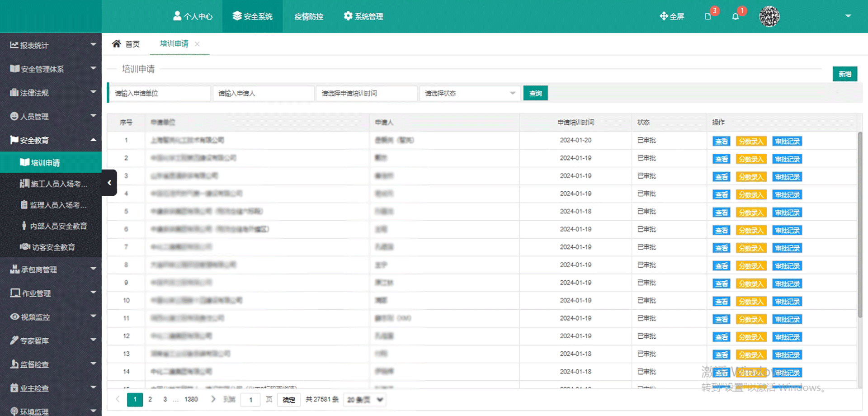Click 审批记录 button in row 11
The height and width of the screenshot is (416, 868).
[787, 319]
